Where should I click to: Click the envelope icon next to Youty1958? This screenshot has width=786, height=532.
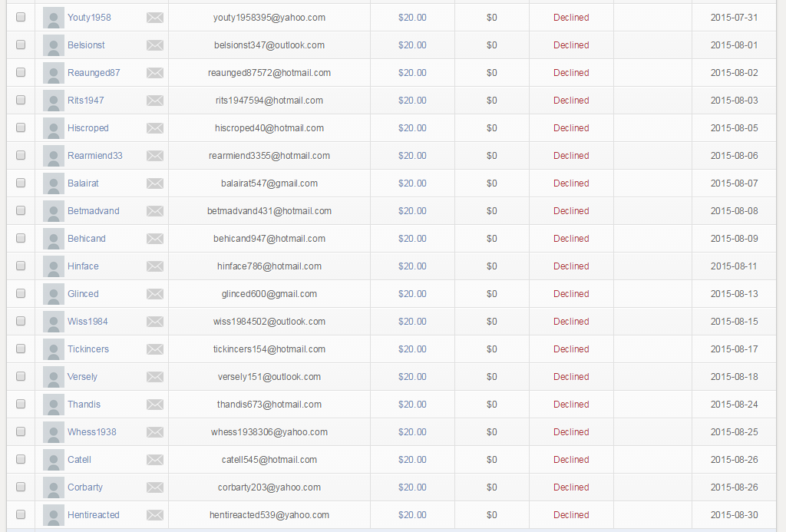155,18
